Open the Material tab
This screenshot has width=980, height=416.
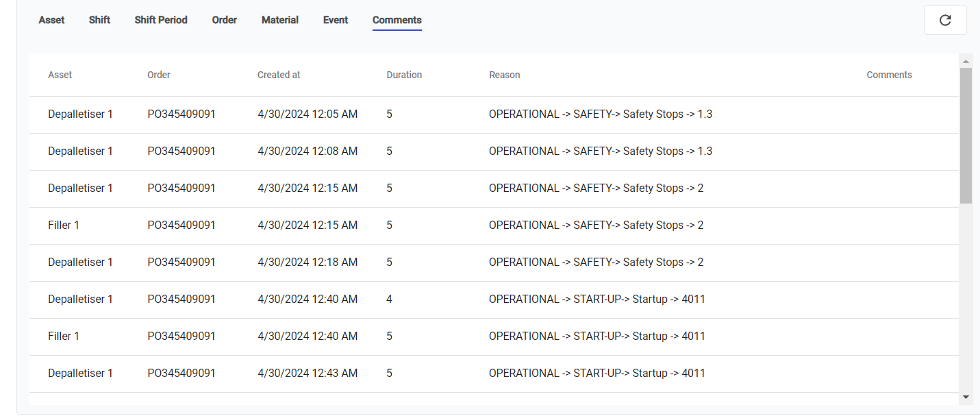280,20
